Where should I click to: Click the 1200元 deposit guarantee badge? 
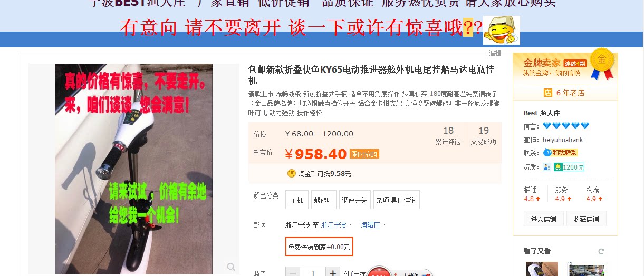(x=569, y=167)
